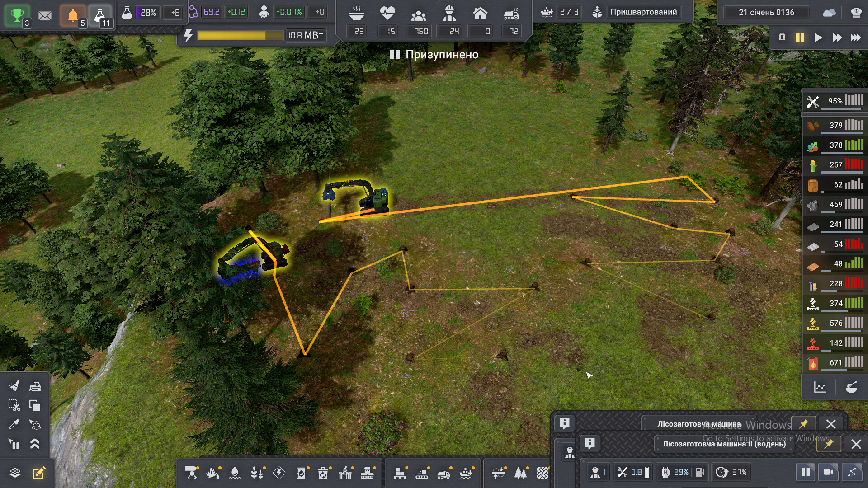Select the eyedropper clone tool
The image size is (868, 488).
tap(14, 424)
